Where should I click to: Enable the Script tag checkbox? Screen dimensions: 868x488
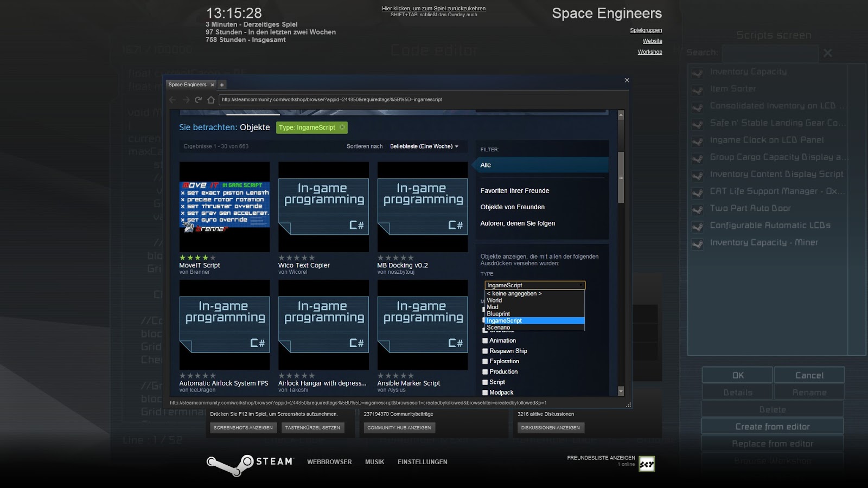point(485,382)
